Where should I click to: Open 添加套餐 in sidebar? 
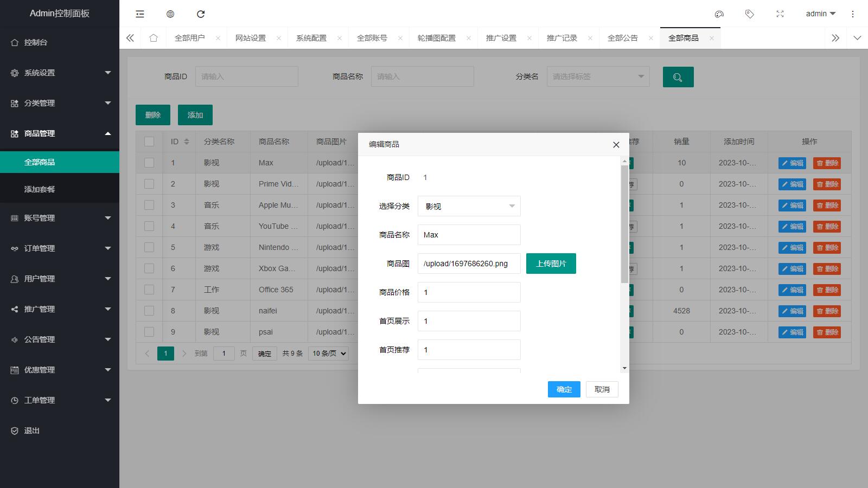click(x=40, y=189)
